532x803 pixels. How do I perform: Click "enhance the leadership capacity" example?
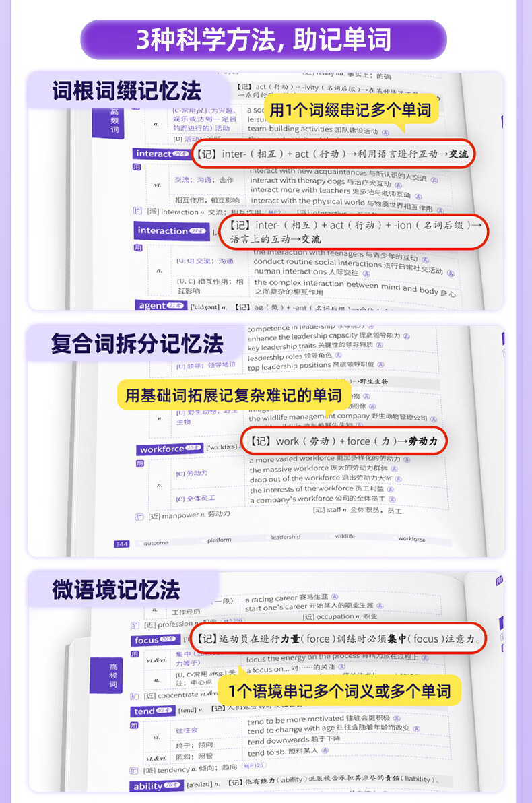tap(328, 336)
